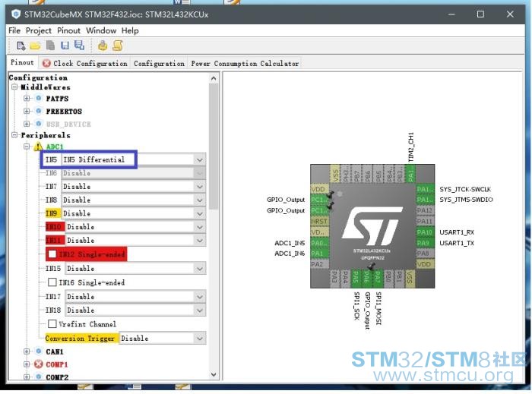
Task: Open the IN17 Disable dropdown
Action: point(199,297)
